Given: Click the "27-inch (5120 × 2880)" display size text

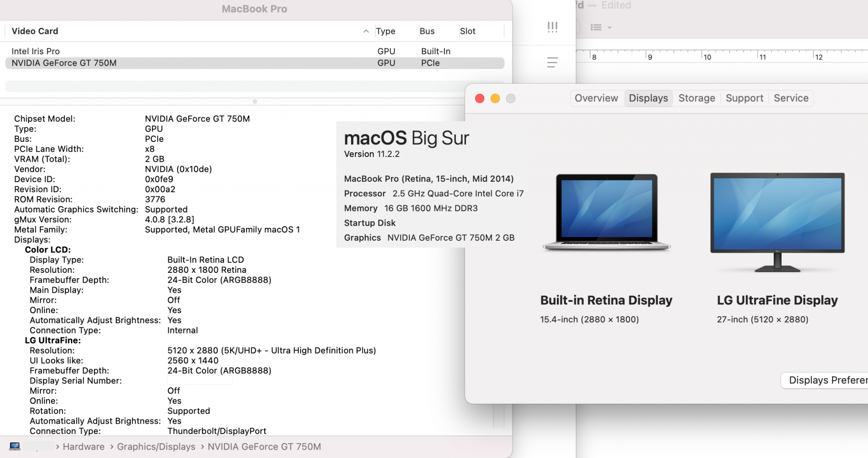Looking at the screenshot, I should coord(763,320).
